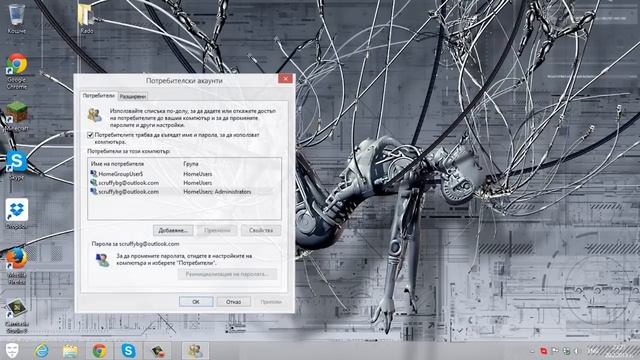Close the Потребителски акаунти dialog
The width and height of the screenshot is (640, 360).
(285, 78)
